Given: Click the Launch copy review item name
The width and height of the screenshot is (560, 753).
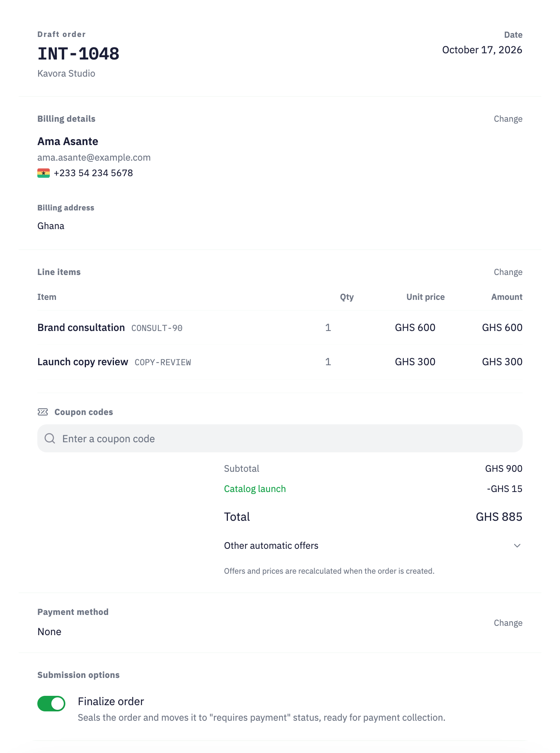Looking at the screenshot, I should pyautogui.click(x=82, y=362).
